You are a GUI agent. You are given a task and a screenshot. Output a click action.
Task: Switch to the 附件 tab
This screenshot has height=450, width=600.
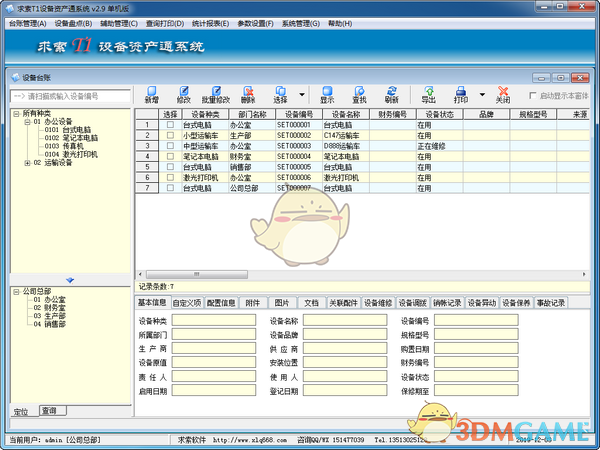[253, 303]
